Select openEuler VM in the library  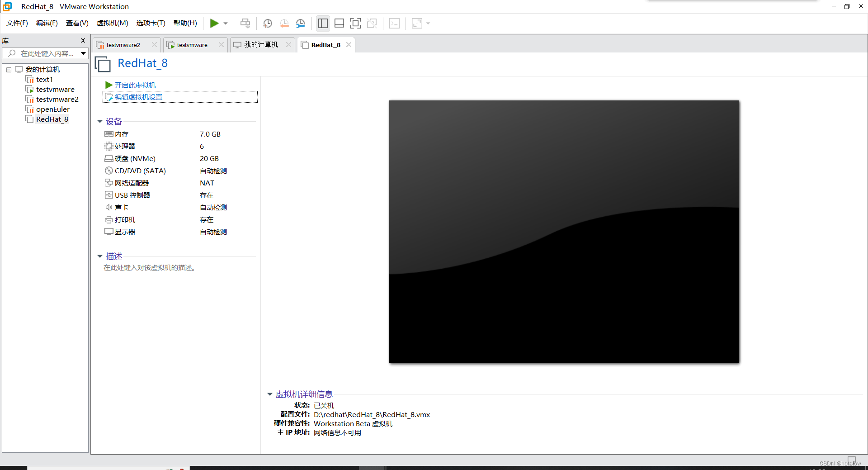[x=53, y=109]
